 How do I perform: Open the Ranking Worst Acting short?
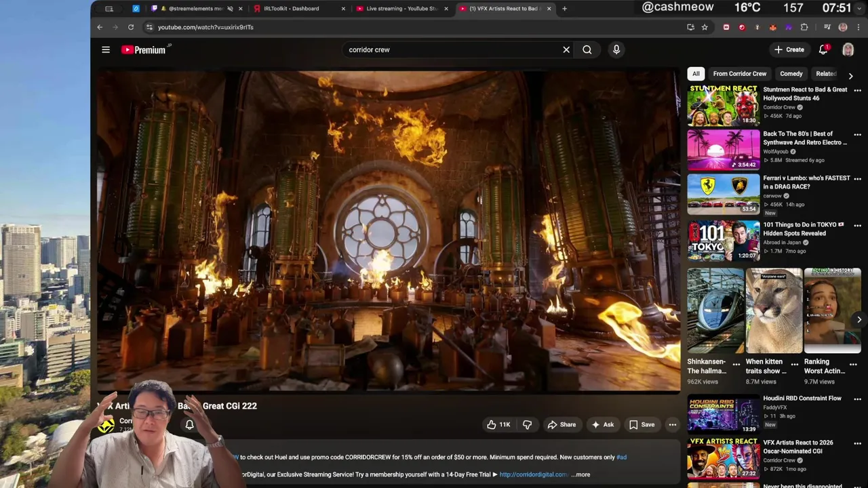click(832, 311)
